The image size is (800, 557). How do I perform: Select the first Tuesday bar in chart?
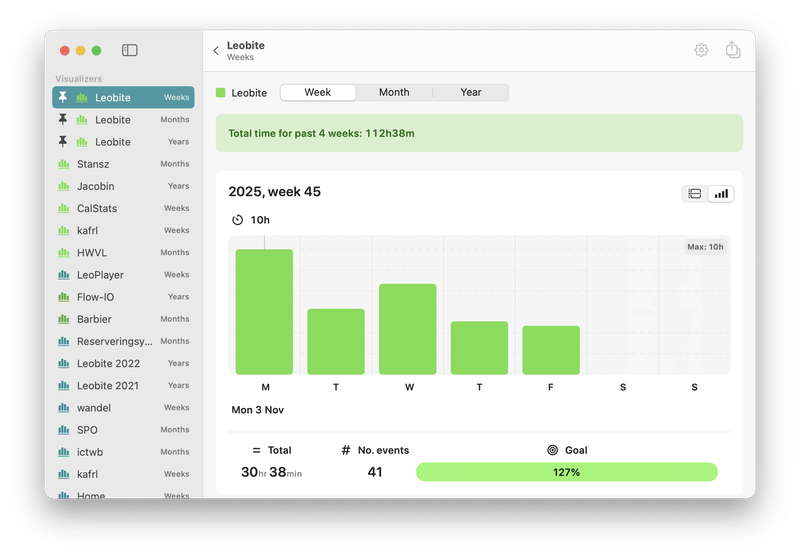(336, 341)
